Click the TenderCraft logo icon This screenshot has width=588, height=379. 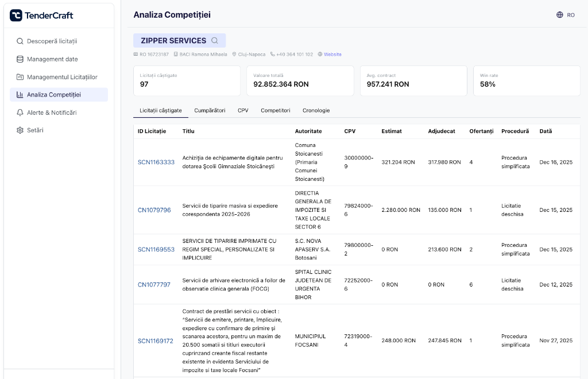tap(16, 16)
